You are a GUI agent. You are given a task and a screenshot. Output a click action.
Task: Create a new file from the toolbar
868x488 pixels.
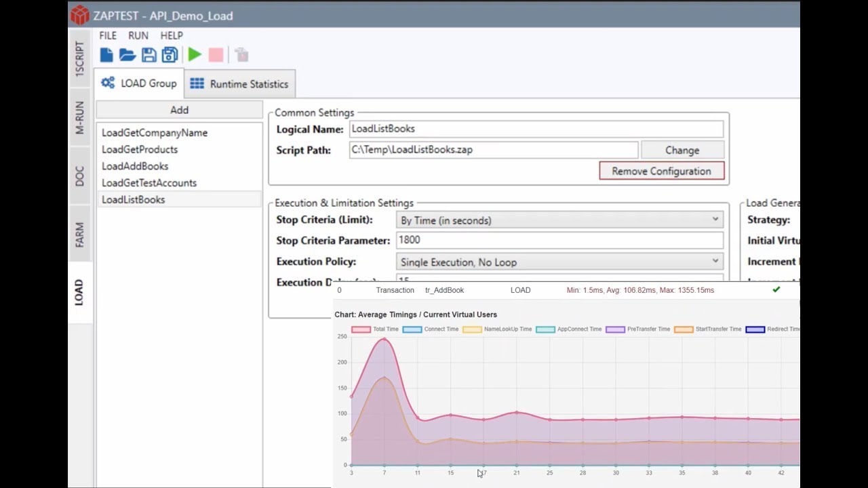point(106,55)
